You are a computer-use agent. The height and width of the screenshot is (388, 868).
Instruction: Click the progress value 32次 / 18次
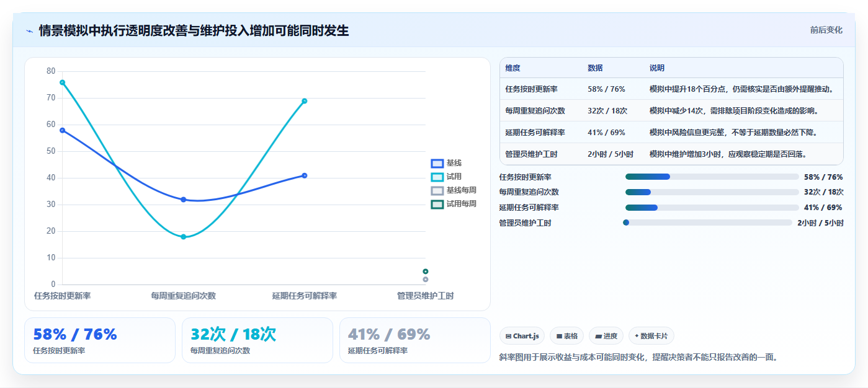[x=823, y=192]
